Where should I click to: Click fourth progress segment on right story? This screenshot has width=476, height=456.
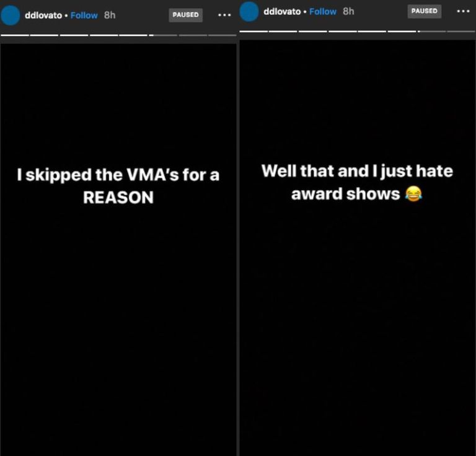click(343, 31)
